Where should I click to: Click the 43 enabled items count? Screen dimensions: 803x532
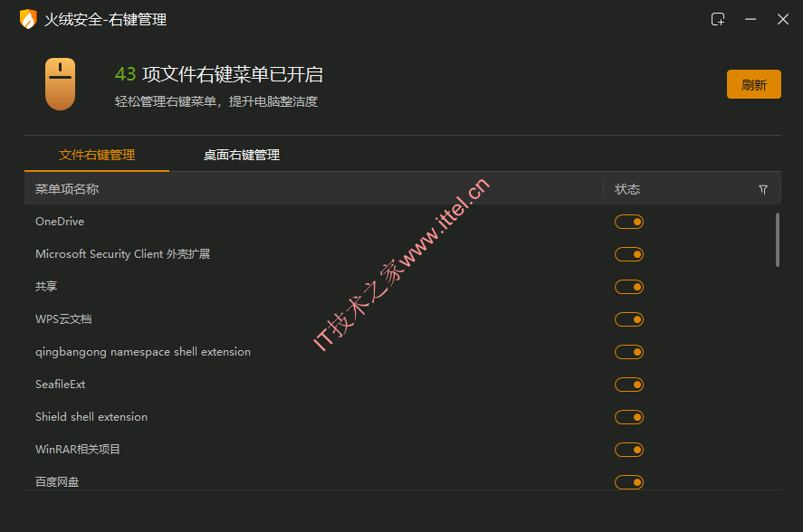point(125,74)
